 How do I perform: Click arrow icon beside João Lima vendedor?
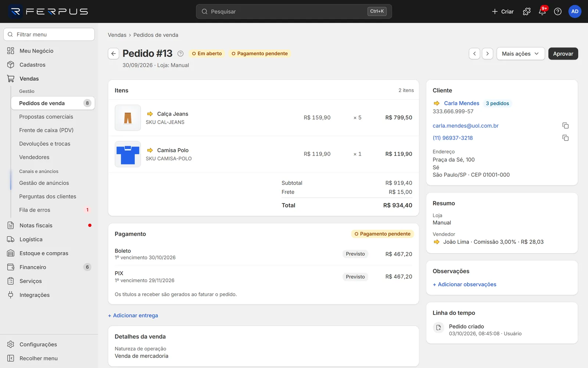pos(437,242)
